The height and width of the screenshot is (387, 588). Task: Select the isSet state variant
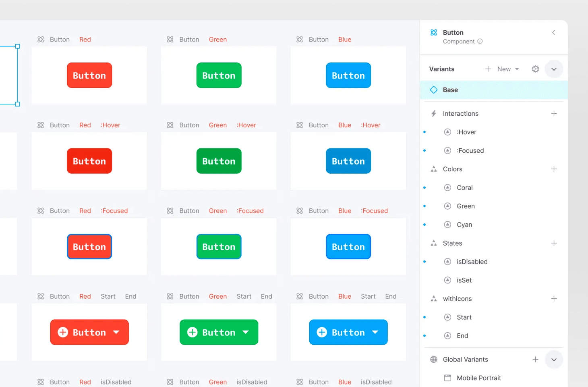[x=464, y=280]
